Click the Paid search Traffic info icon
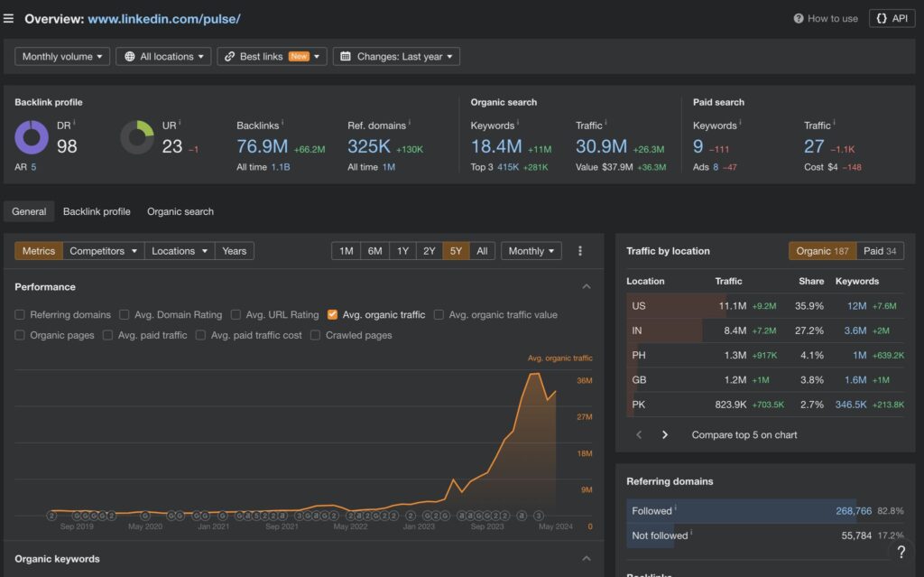924x577 pixels. 834,123
